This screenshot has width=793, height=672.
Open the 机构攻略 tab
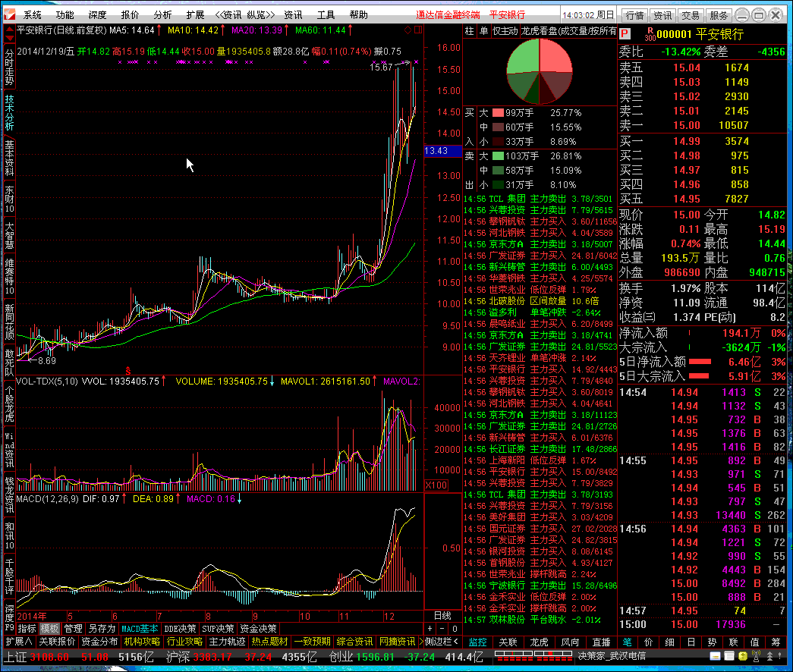pyautogui.click(x=142, y=642)
